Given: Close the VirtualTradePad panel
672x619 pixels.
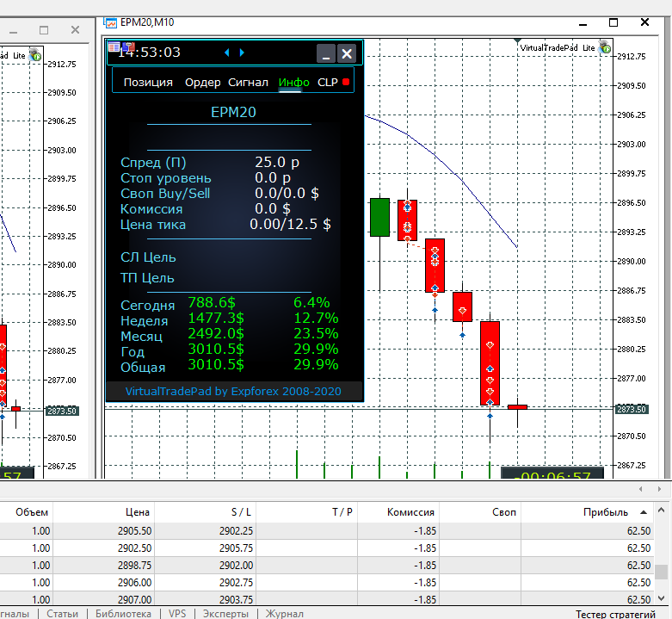Looking at the screenshot, I should pyautogui.click(x=346, y=53).
